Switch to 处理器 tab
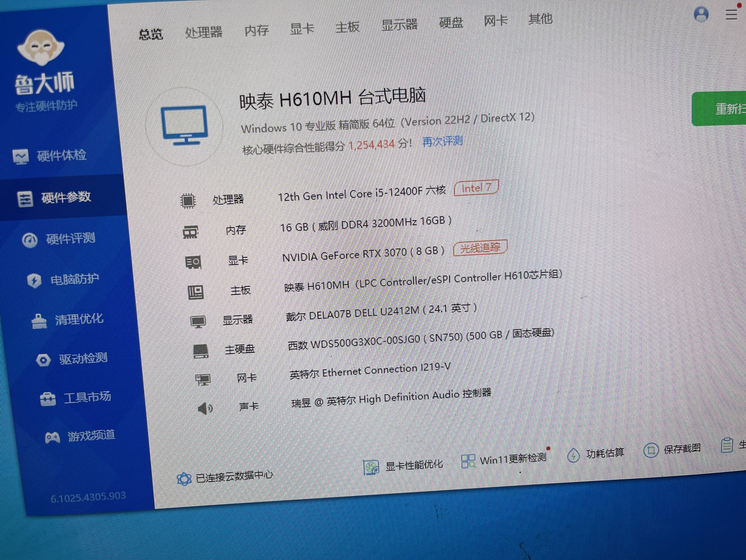 click(x=204, y=32)
